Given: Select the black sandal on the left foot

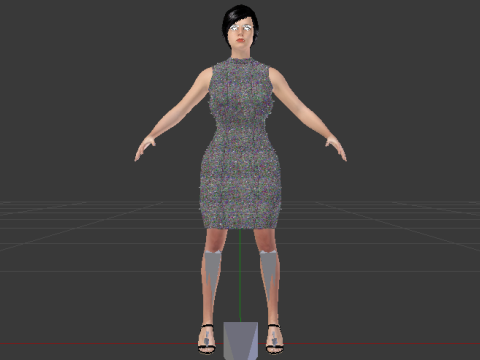Looking at the screenshot, I should pyautogui.click(x=207, y=338).
